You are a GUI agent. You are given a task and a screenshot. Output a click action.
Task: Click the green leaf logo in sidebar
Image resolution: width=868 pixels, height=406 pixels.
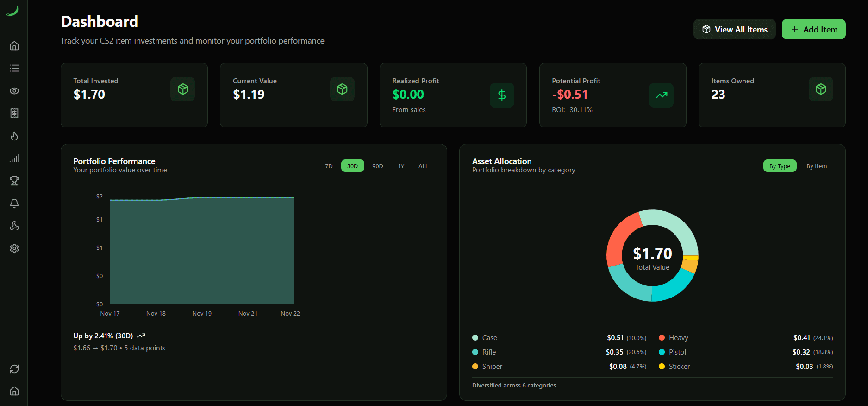[x=12, y=11]
